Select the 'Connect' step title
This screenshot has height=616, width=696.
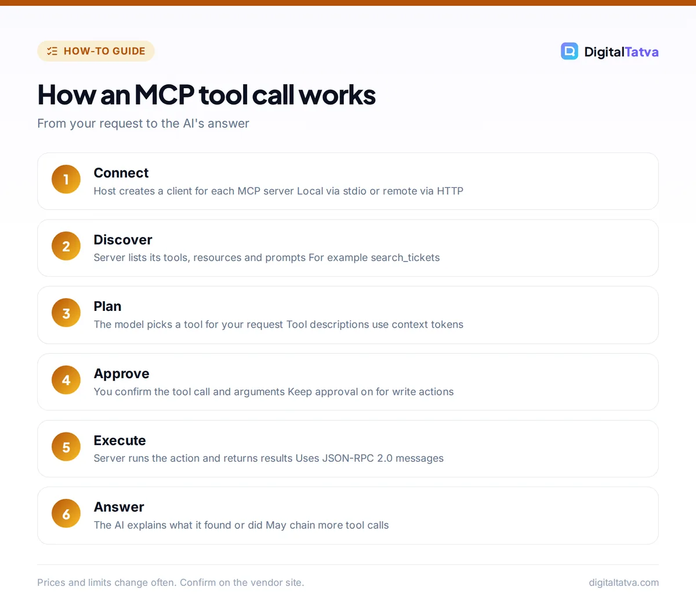coord(121,173)
